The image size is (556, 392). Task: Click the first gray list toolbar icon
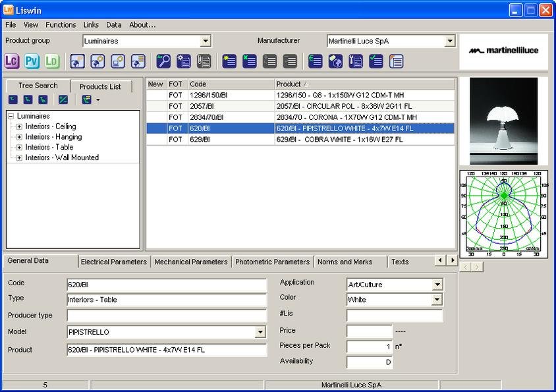[x=269, y=61]
